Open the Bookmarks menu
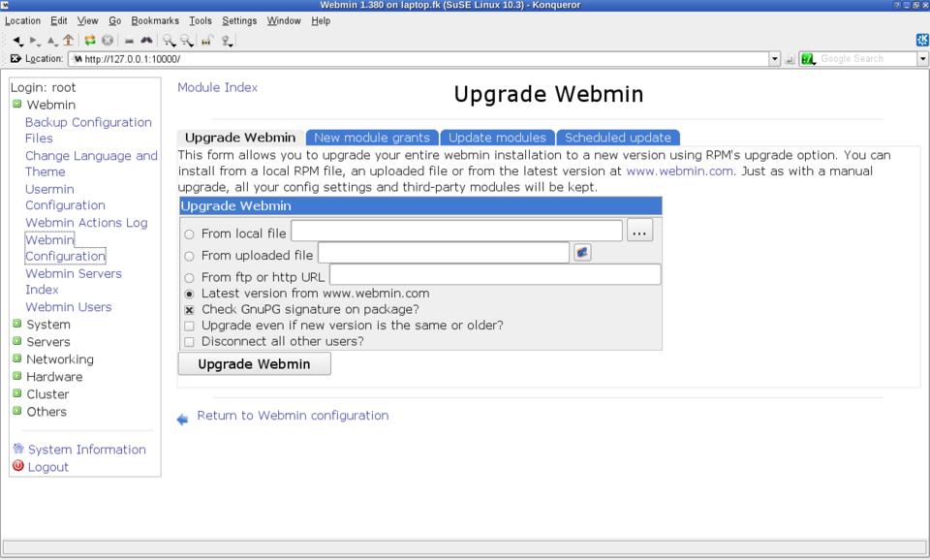930x560 pixels. coord(155,20)
